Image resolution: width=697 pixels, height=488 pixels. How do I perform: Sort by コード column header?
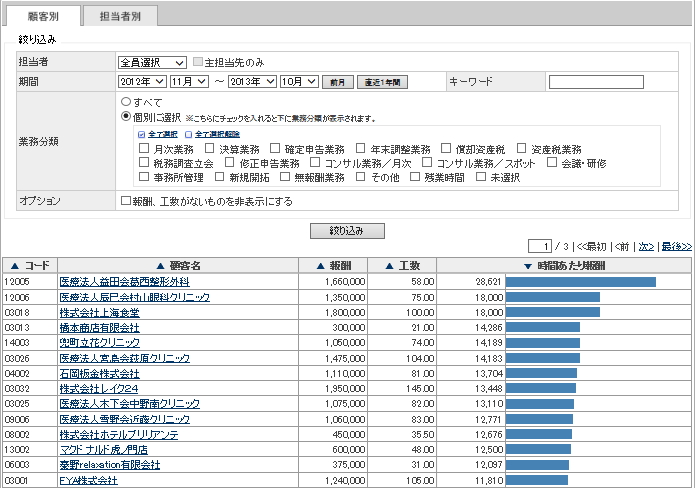coord(30,266)
